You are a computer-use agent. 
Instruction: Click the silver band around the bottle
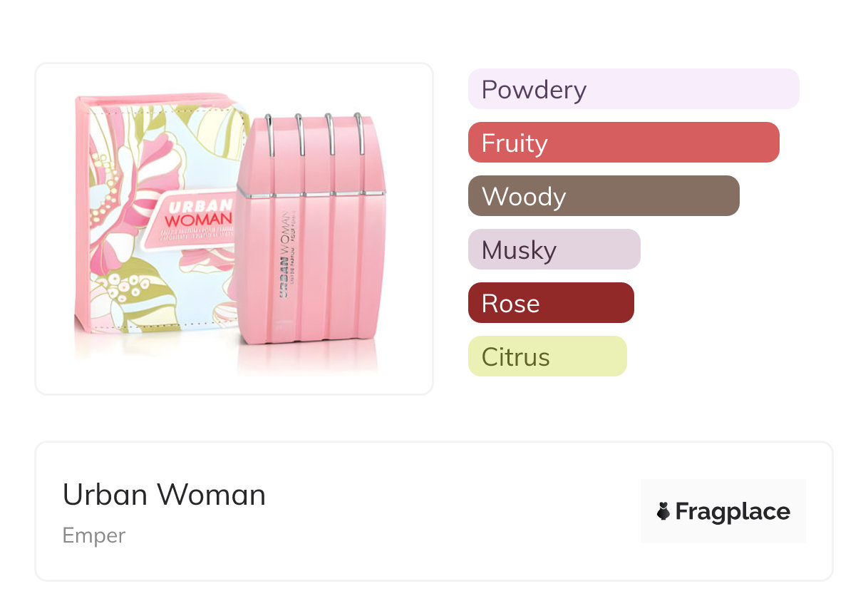pyautogui.click(x=314, y=194)
